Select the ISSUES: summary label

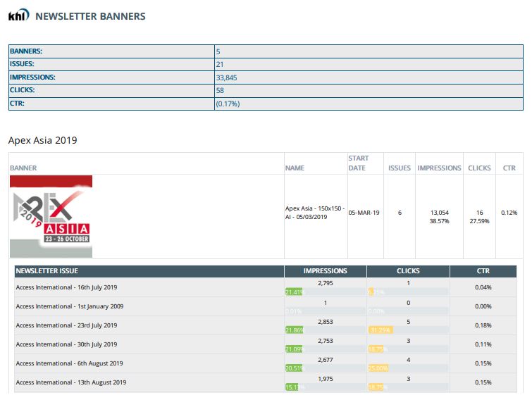click(x=22, y=64)
